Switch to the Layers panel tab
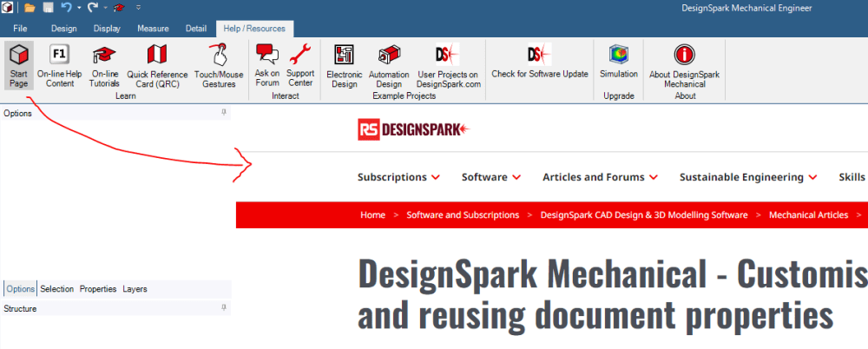This screenshot has height=349, width=868. coord(135,288)
